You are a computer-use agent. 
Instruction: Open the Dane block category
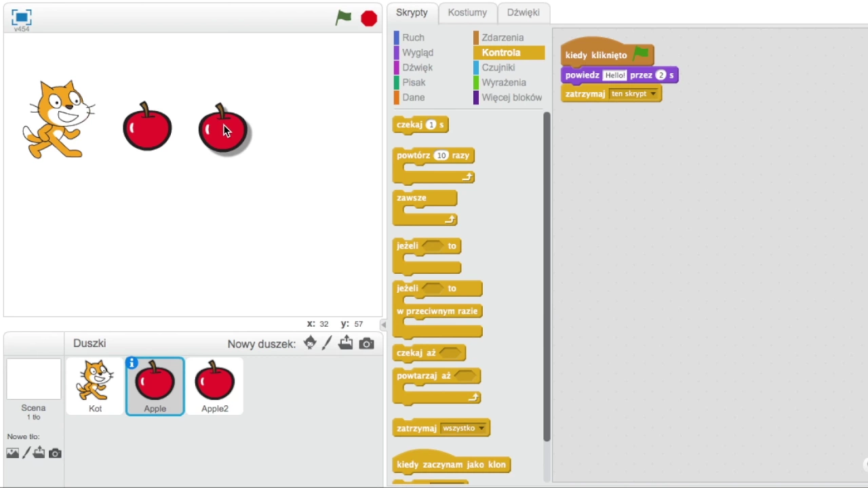[413, 97]
